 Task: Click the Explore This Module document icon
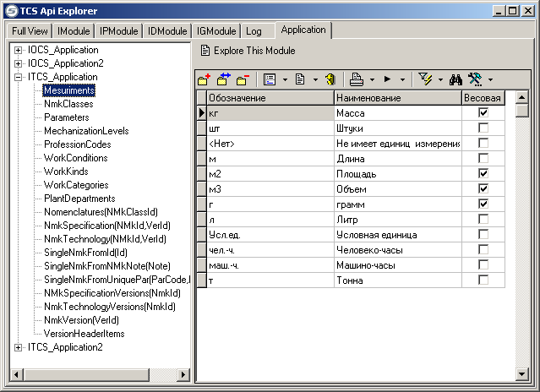coord(205,51)
